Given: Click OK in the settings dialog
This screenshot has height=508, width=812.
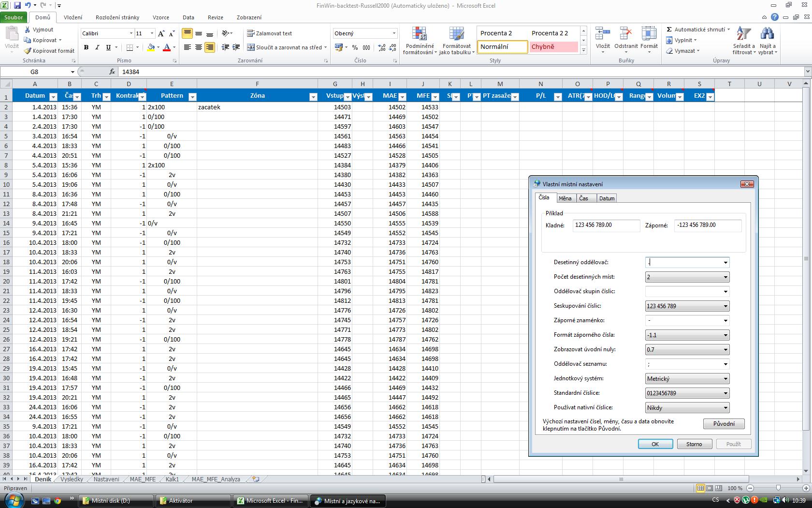Looking at the screenshot, I should coord(655,444).
